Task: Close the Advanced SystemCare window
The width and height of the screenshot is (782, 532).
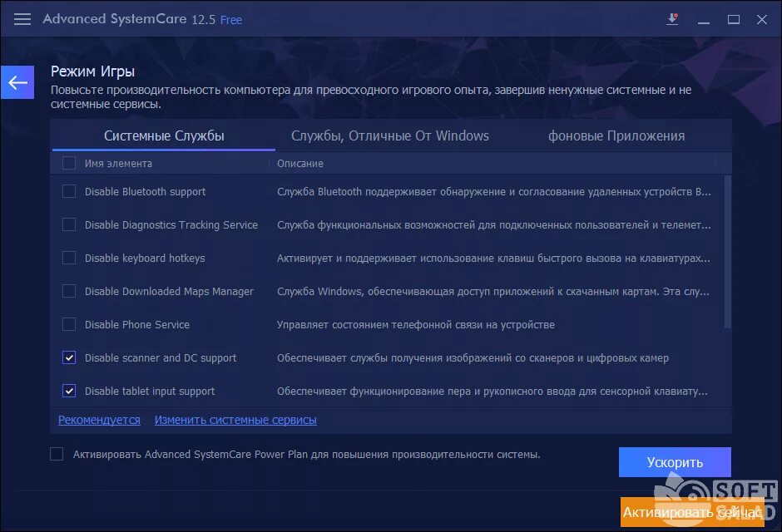Action: (x=761, y=19)
